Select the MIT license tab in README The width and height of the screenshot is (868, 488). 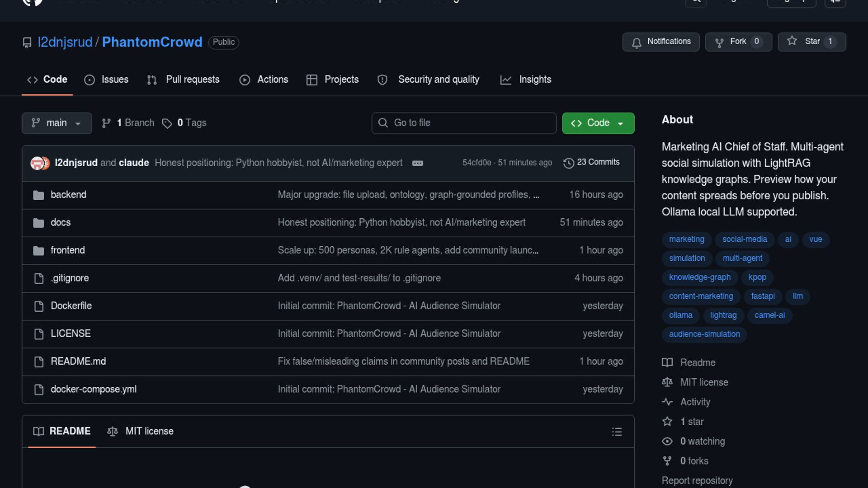(141, 431)
